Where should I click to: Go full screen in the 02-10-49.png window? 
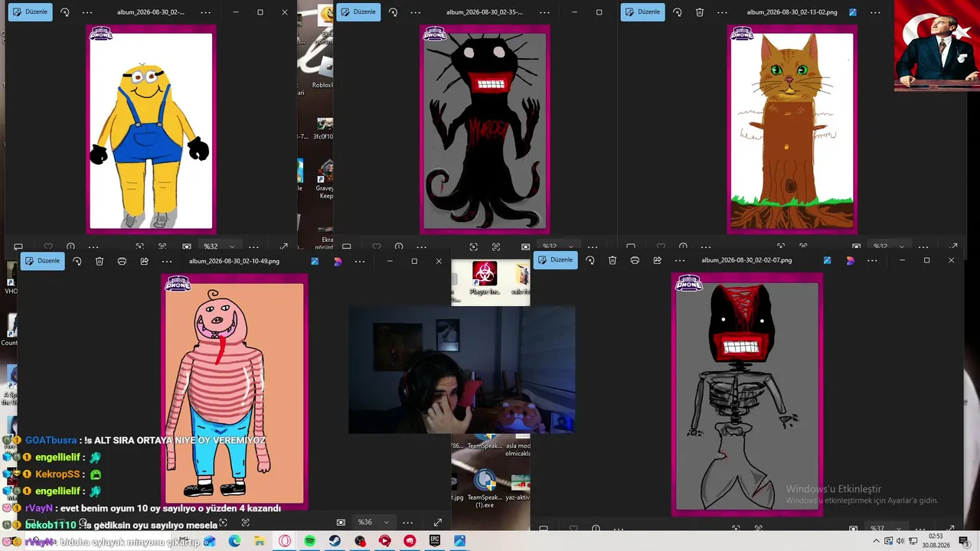[x=437, y=523]
